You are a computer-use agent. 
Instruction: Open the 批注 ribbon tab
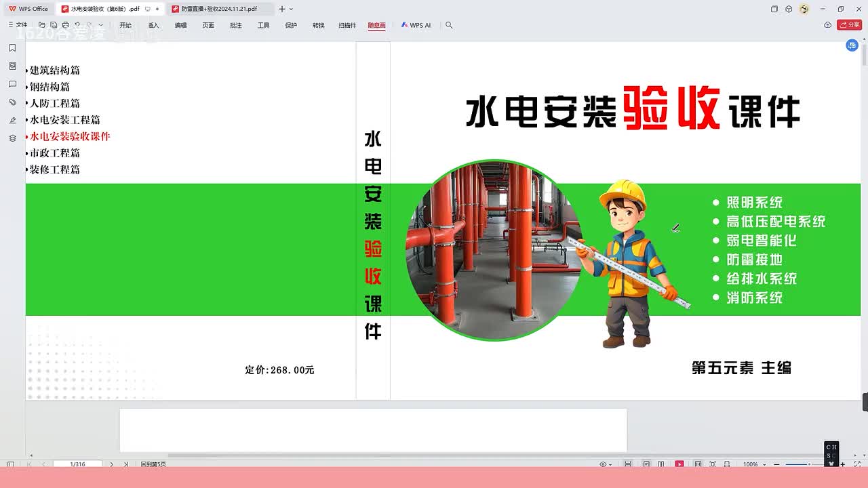(x=236, y=25)
